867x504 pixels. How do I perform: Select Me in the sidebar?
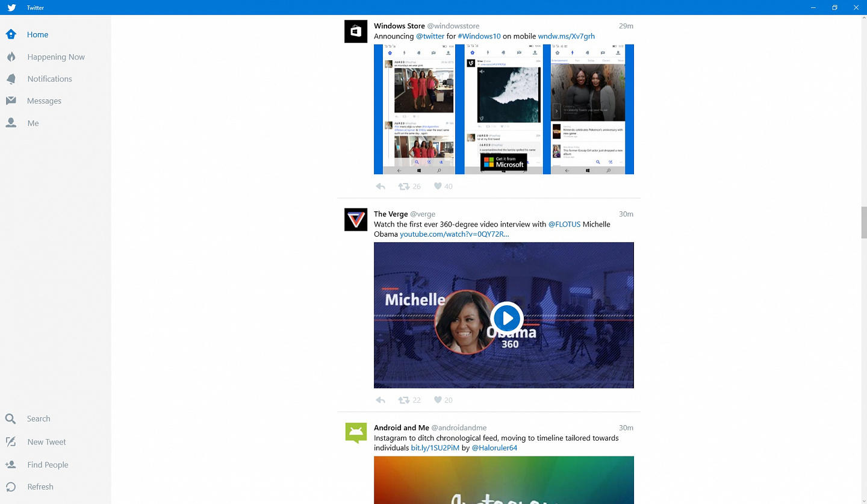coord(33,123)
